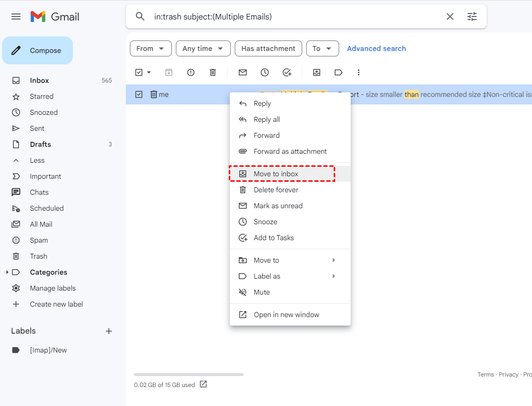Screen dimensions: 532x406
Task: Open the Any time filter dropdown
Action: tap(203, 48)
